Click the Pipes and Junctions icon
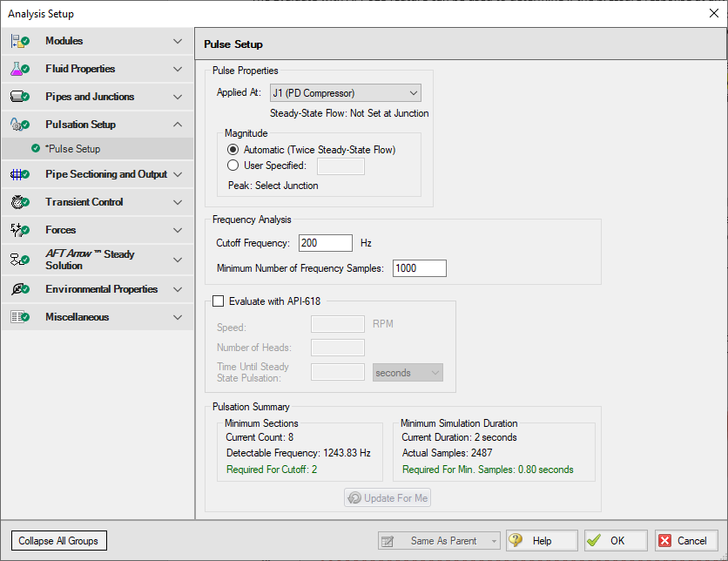728x561 pixels. (x=18, y=97)
